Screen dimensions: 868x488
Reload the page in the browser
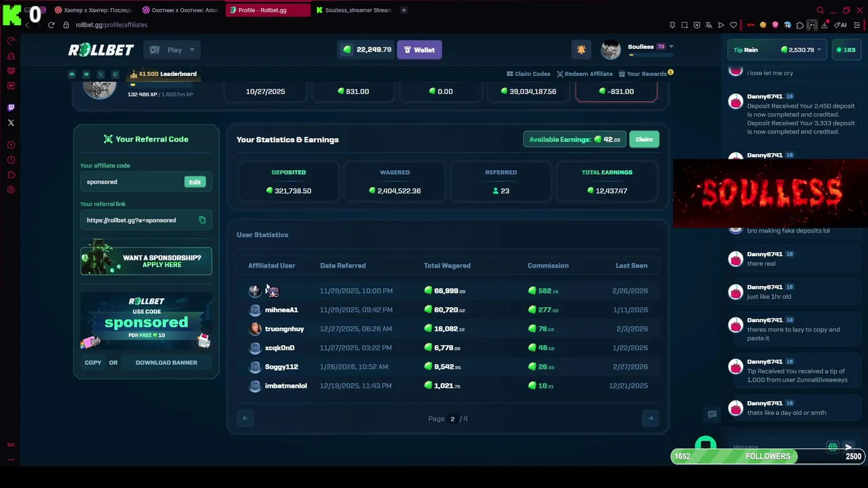pos(51,25)
